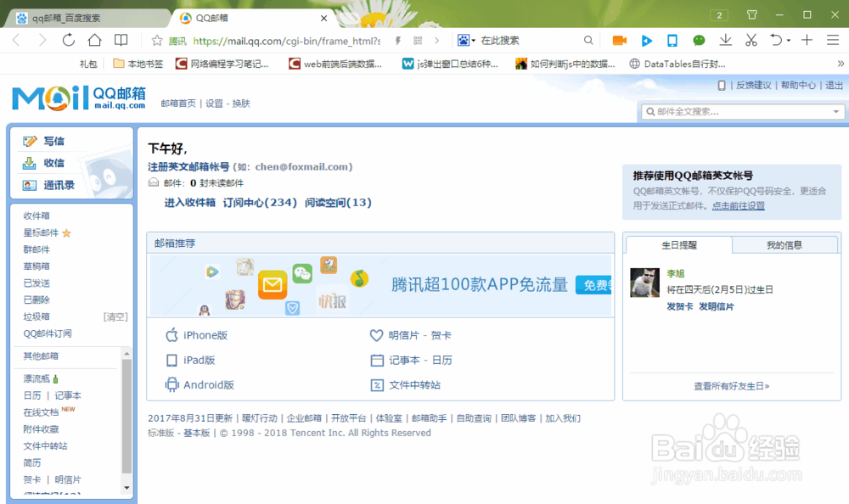This screenshot has width=849, height=504.
Task: Click 进入收件箱 link
Action: tap(190, 203)
